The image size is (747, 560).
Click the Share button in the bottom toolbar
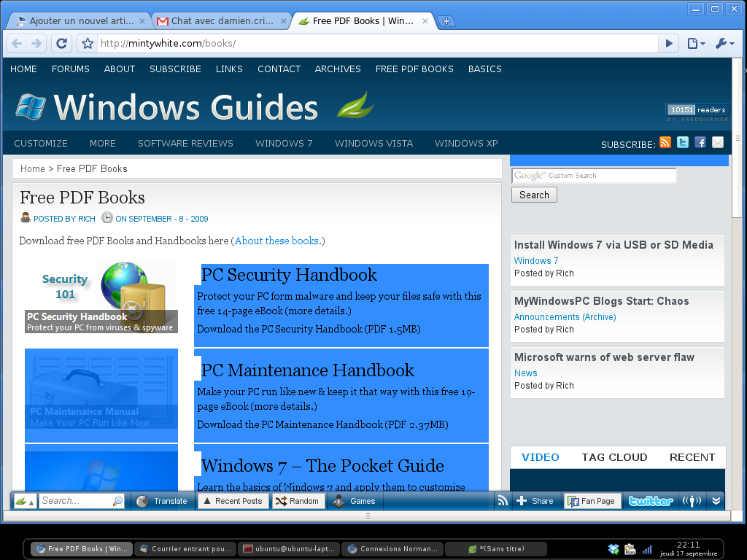[535, 501]
